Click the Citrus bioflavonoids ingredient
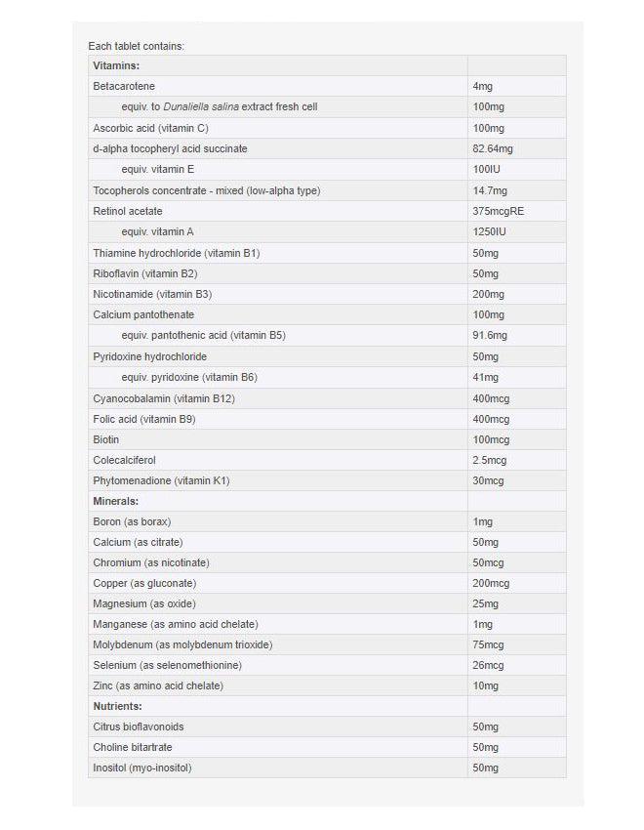This screenshot has width=644, height=830. click(x=139, y=726)
